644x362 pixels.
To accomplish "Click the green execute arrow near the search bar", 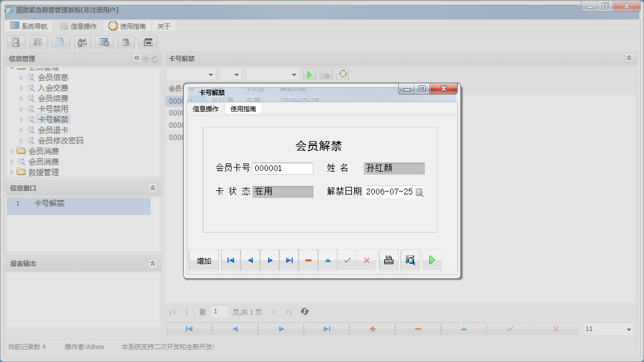I will (309, 74).
